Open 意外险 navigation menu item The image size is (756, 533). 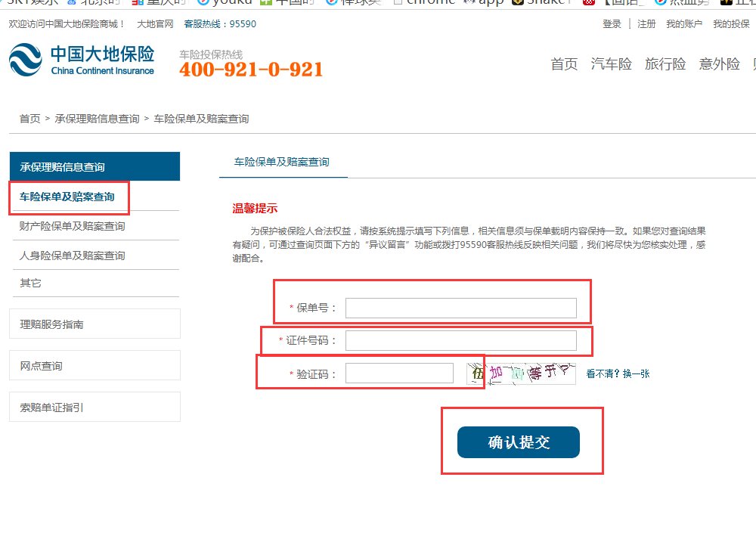coord(719,64)
